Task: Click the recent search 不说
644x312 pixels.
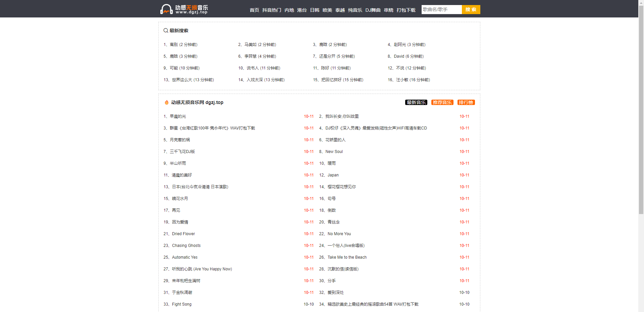Action: (400, 68)
